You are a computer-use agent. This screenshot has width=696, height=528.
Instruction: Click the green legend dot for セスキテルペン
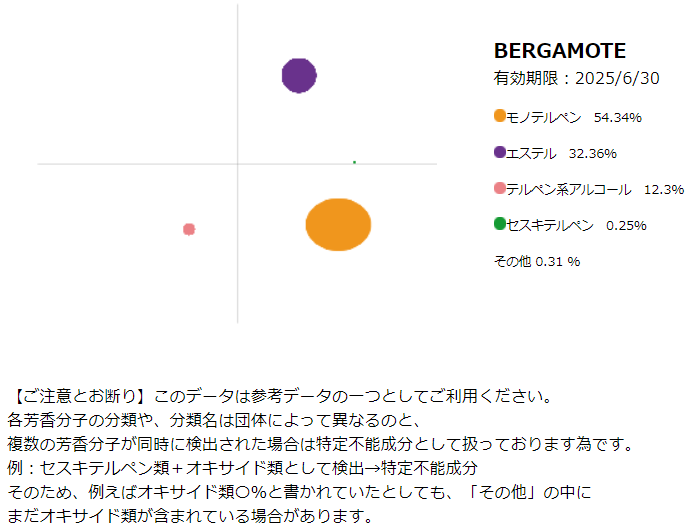point(500,224)
